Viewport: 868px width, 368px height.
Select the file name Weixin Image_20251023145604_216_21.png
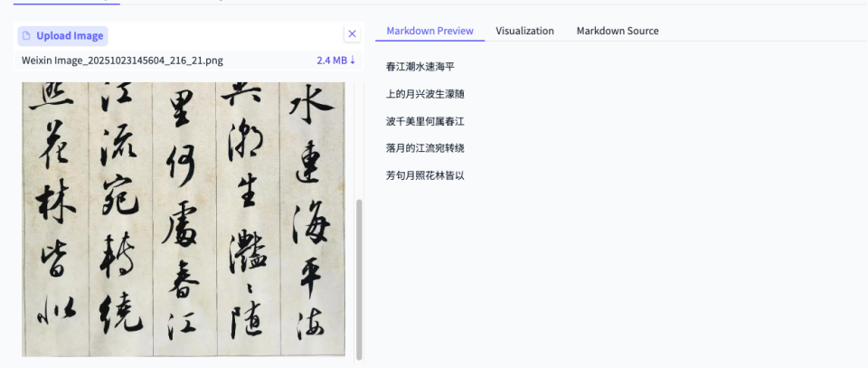122,61
